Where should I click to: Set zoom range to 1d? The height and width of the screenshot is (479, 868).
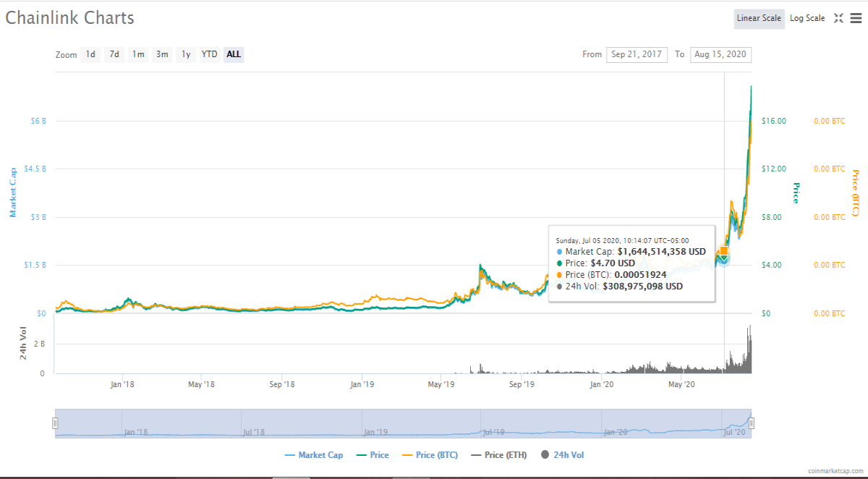point(90,54)
